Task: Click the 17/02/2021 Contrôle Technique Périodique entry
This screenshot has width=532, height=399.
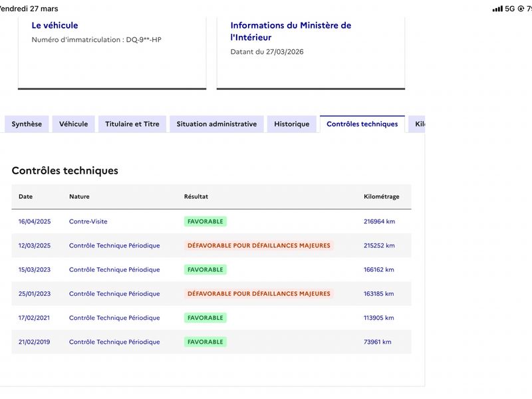Action: (x=114, y=318)
